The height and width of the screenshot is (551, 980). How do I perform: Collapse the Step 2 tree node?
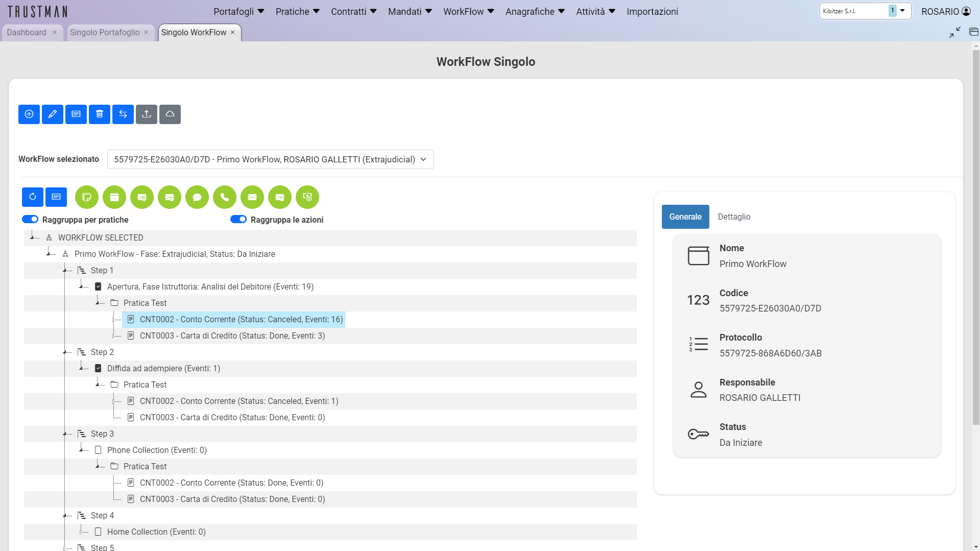pos(65,352)
